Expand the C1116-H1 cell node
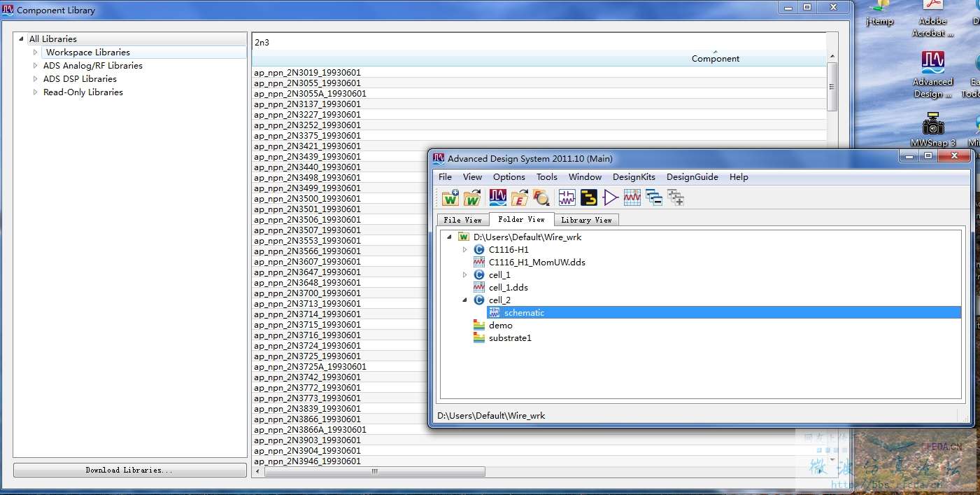The width and height of the screenshot is (980, 495). [464, 250]
